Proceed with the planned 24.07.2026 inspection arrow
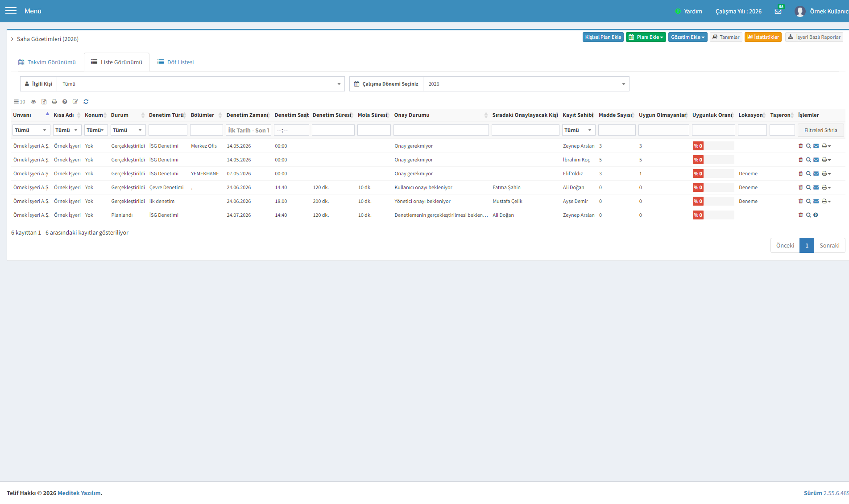Image resolution: width=849 pixels, height=504 pixels. point(816,215)
